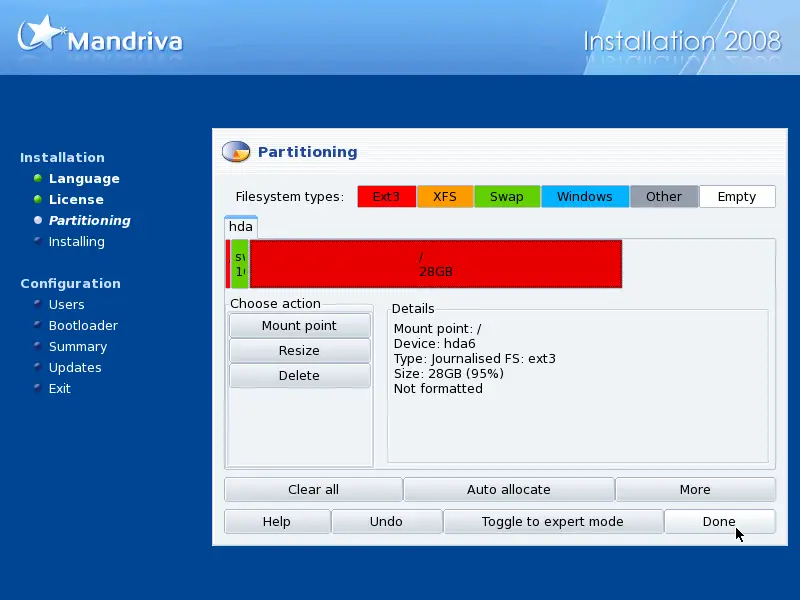Click Done to finish partitioning
The height and width of the screenshot is (600, 800).
click(719, 521)
